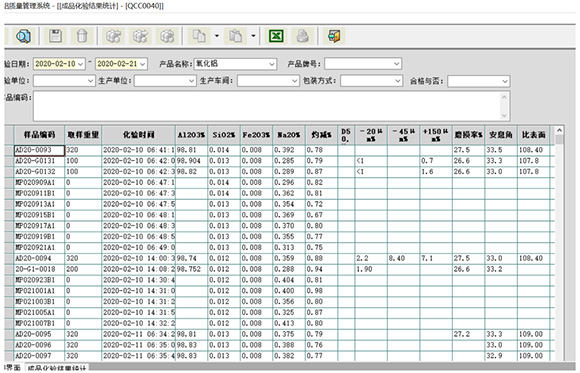Click the Al2O3% column header
Image resolution: width=580 pixels, height=373 pixels.
coord(191,135)
